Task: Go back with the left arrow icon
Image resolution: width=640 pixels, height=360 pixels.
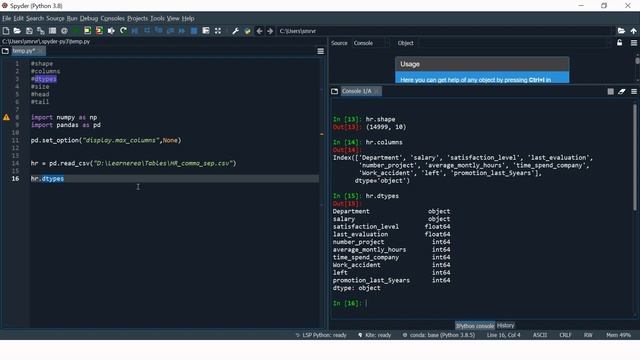Action: pos(259,31)
